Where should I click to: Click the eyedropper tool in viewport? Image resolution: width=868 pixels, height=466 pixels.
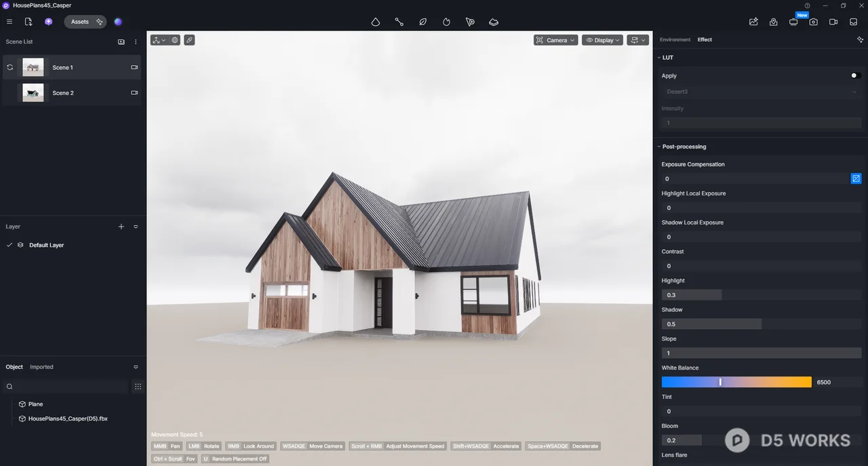[189, 40]
